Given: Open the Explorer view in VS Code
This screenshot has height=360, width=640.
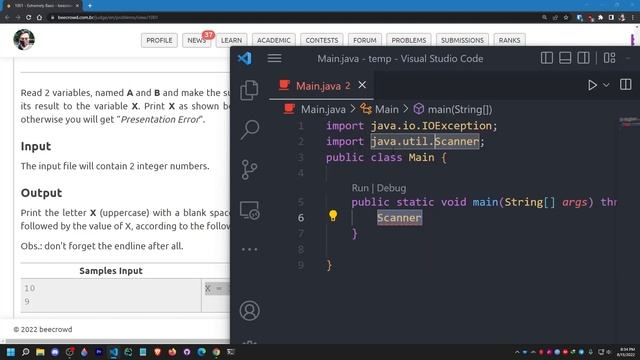Looking at the screenshot, I should pos(249,90).
